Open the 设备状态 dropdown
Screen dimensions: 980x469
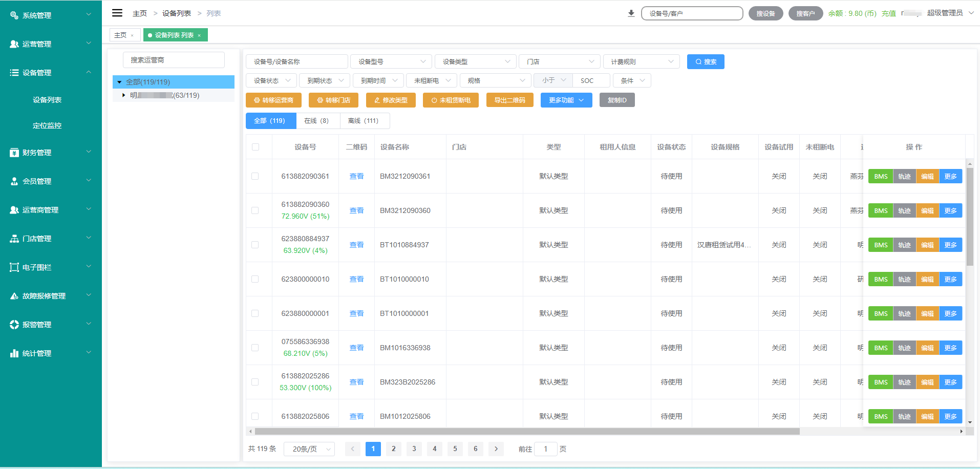click(x=271, y=80)
